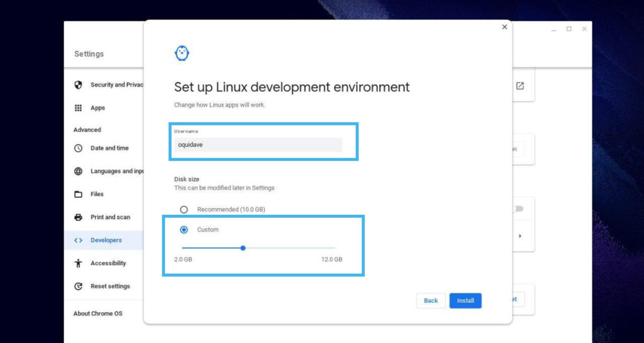Click the Security and Privacy shield icon
644x343 pixels.
pyautogui.click(x=78, y=85)
